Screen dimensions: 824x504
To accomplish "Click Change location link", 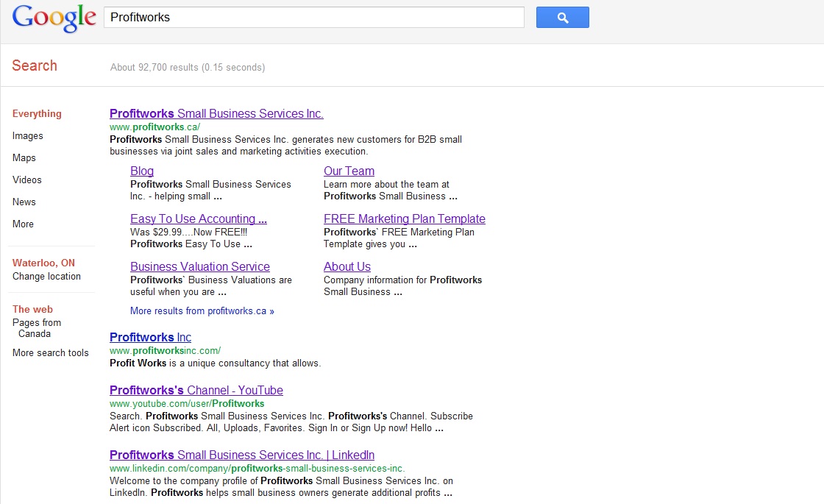I will (x=46, y=276).
